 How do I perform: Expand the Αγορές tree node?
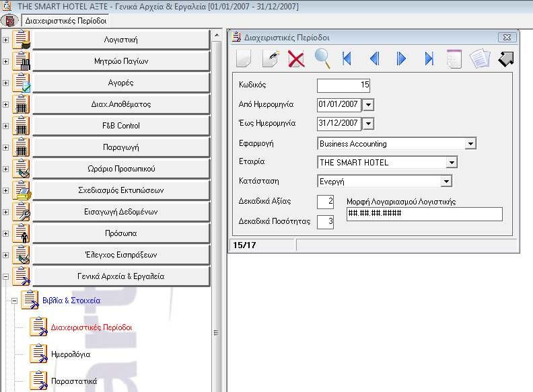coord(6,83)
